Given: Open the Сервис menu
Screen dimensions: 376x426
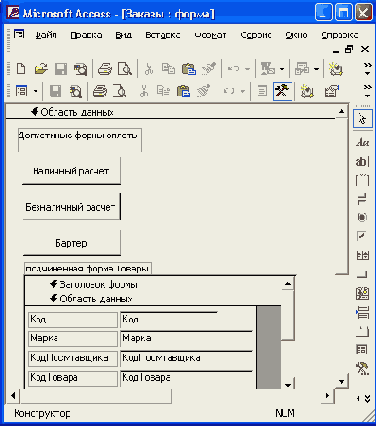Looking at the screenshot, I should click(x=256, y=35).
